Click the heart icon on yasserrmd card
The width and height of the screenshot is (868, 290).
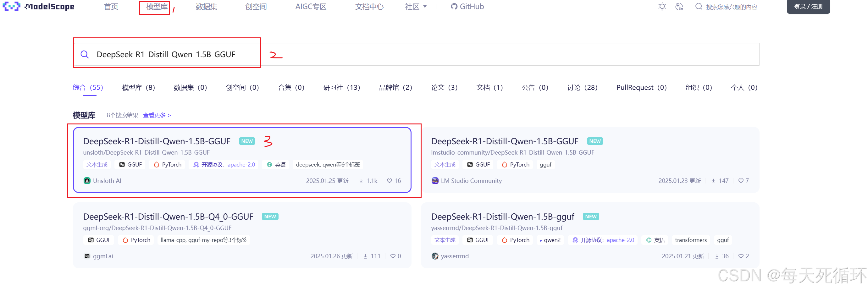coord(741,256)
